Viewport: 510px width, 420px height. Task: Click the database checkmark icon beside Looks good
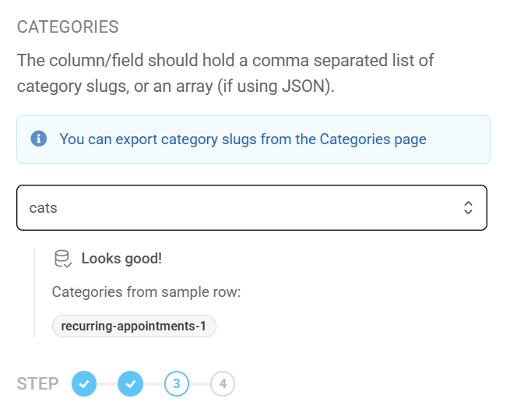pyautogui.click(x=63, y=259)
